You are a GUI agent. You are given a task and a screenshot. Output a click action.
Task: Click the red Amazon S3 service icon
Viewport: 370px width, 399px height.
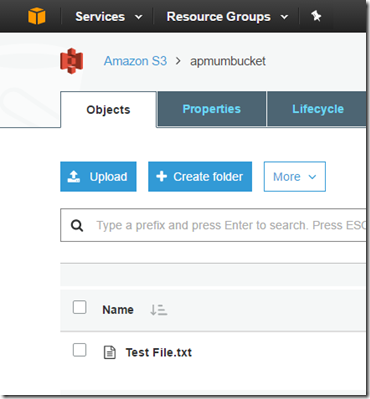[x=72, y=61]
